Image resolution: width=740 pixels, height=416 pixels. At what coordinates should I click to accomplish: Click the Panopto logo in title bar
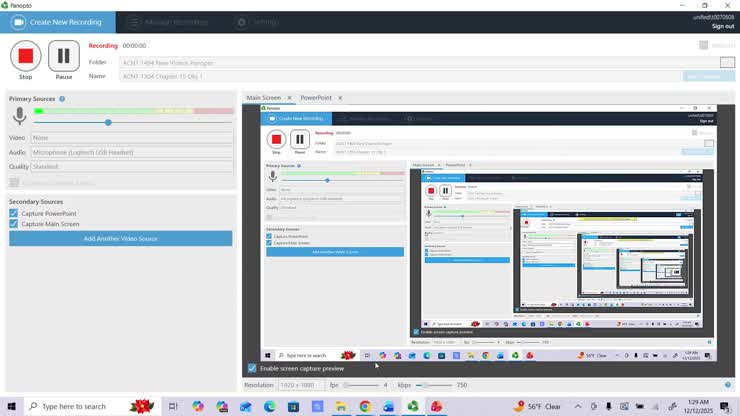pyautogui.click(x=5, y=6)
